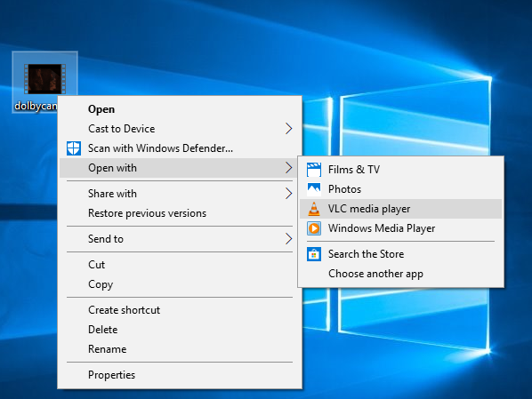The image size is (532, 399).
Task: Select the dolbycan video file thumbnail
Action: point(44,79)
